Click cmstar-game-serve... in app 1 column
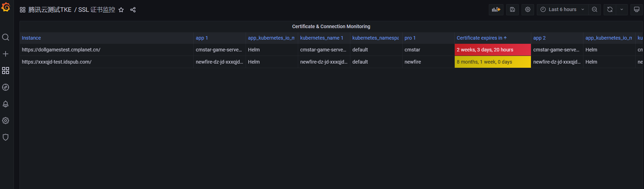 [x=220, y=50]
